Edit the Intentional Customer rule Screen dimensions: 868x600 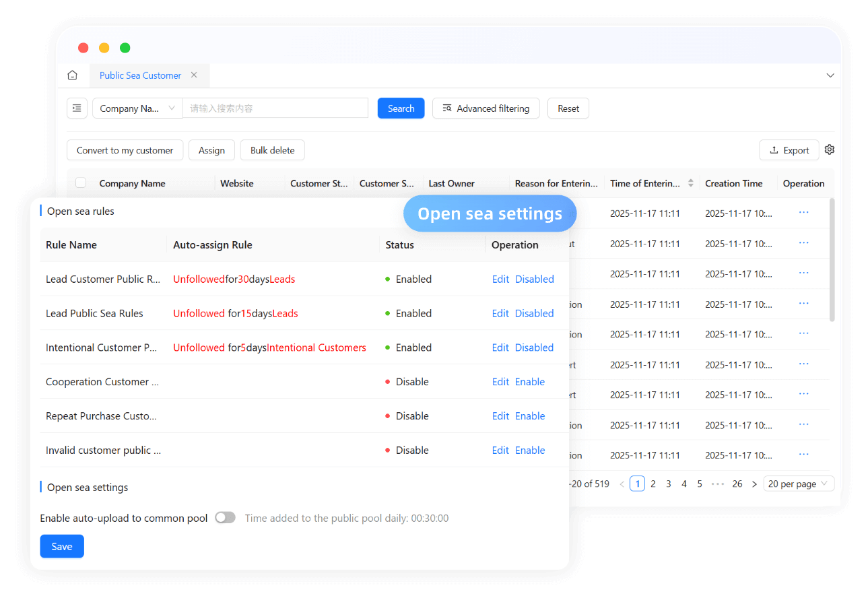coord(500,347)
